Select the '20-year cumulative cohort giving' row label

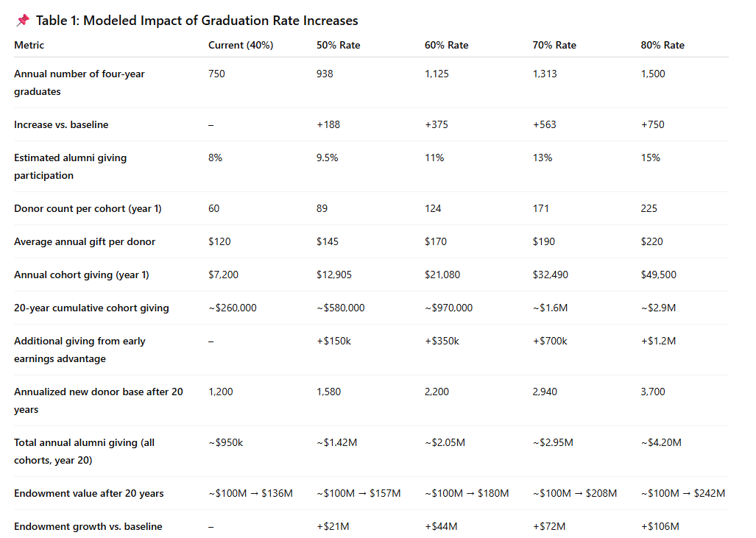tap(91, 308)
